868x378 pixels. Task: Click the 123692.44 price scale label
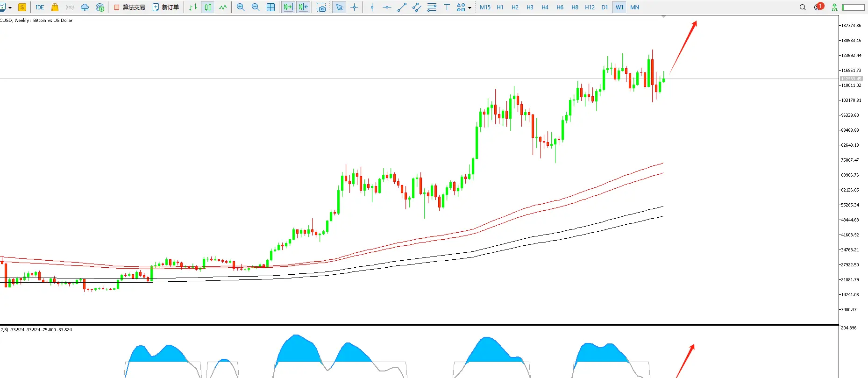tap(851, 55)
